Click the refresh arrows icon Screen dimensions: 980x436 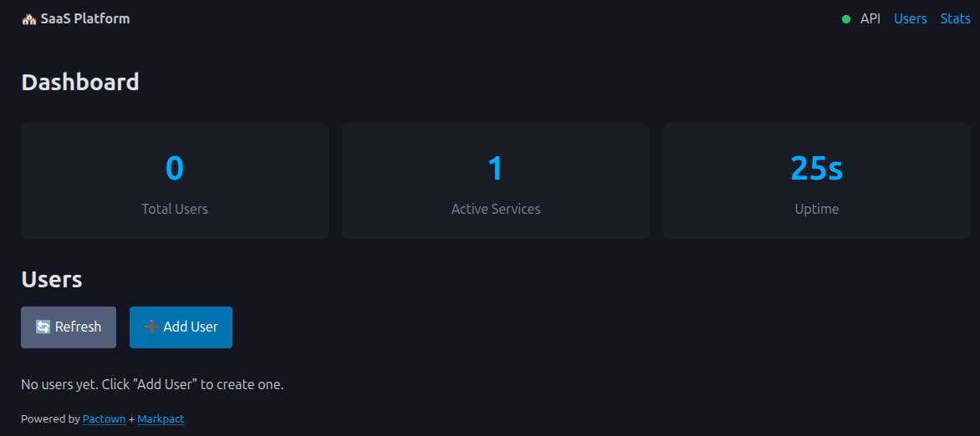pos(43,327)
